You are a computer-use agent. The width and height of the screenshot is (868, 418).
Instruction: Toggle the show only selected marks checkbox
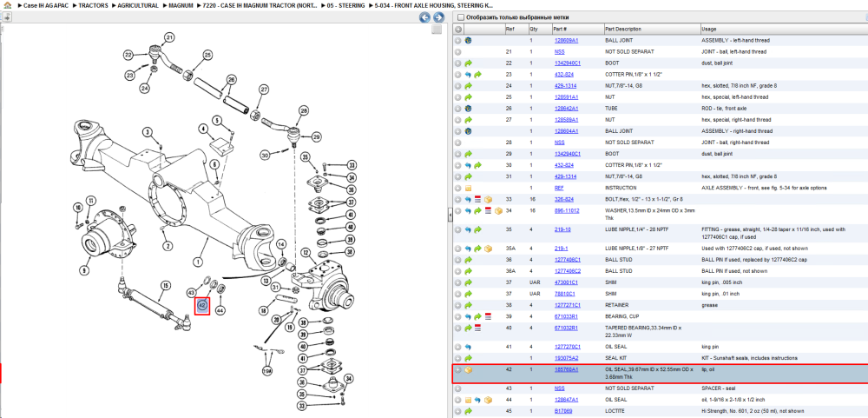[x=461, y=17]
